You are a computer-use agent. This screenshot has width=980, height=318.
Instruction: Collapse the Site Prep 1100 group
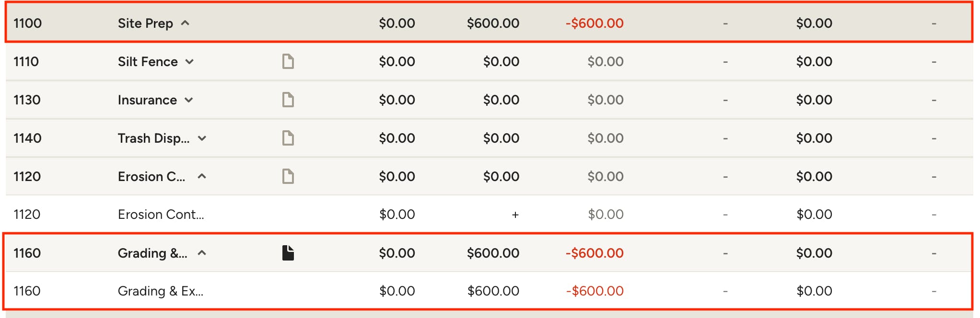[185, 23]
